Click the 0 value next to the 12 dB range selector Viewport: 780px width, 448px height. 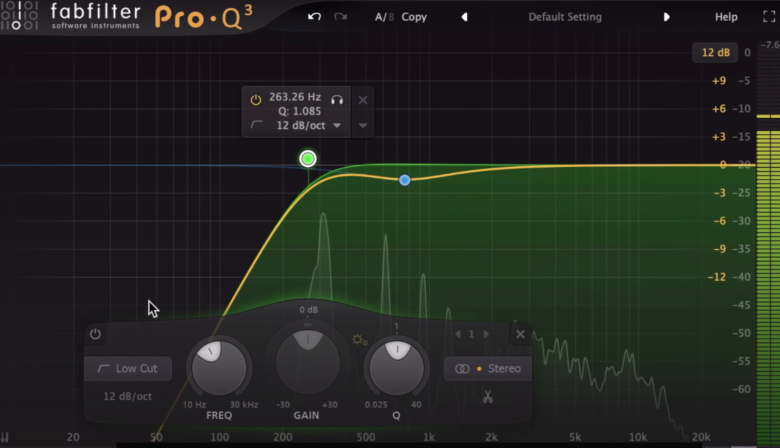[x=747, y=52]
